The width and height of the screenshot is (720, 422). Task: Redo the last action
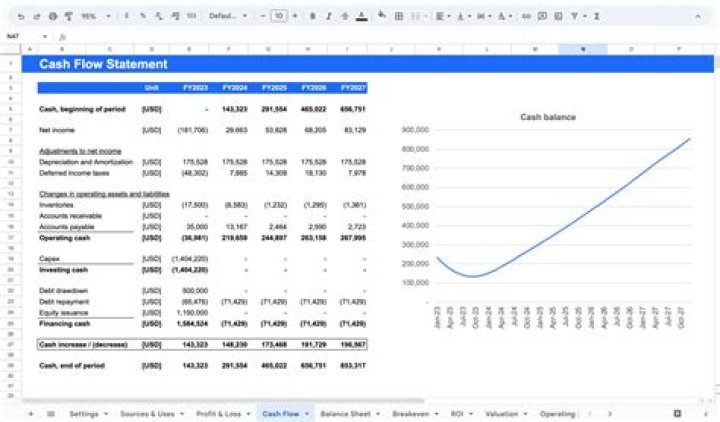[37, 17]
